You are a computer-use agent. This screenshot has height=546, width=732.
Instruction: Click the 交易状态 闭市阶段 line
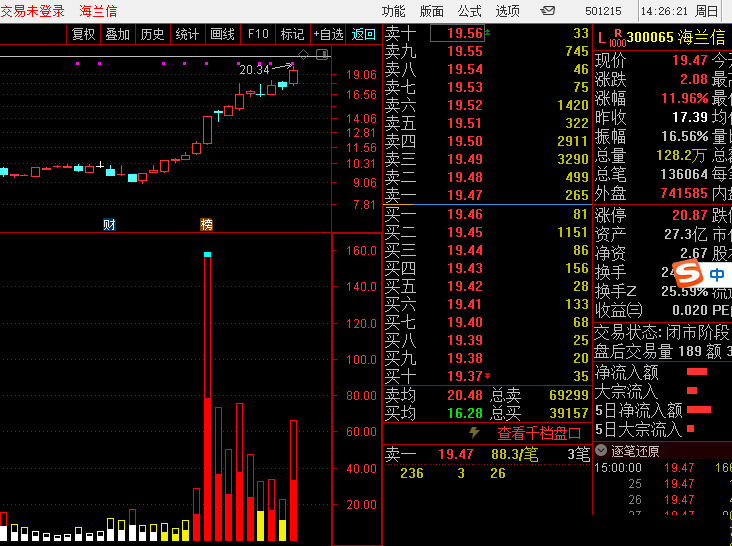pyautogui.click(x=662, y=332)
